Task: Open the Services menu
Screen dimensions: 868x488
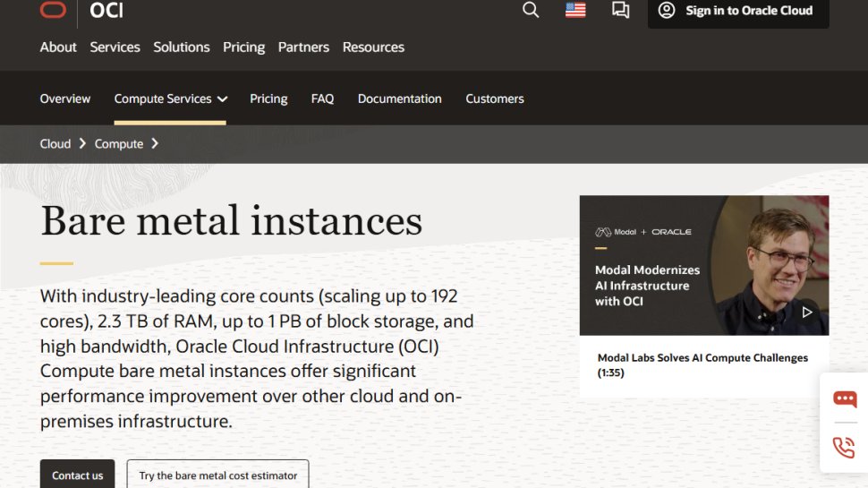Action: (115, 47)
